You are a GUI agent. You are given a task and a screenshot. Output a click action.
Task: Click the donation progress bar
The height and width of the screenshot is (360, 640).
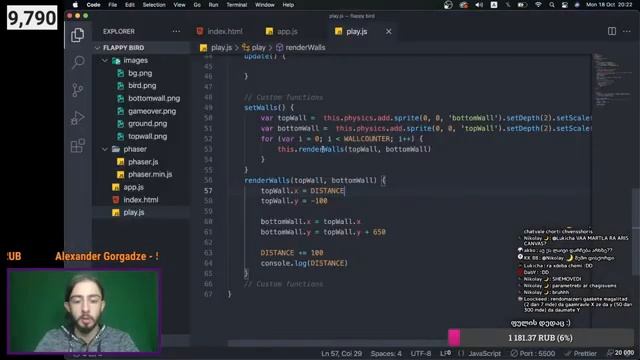click(x=541, y=338)
